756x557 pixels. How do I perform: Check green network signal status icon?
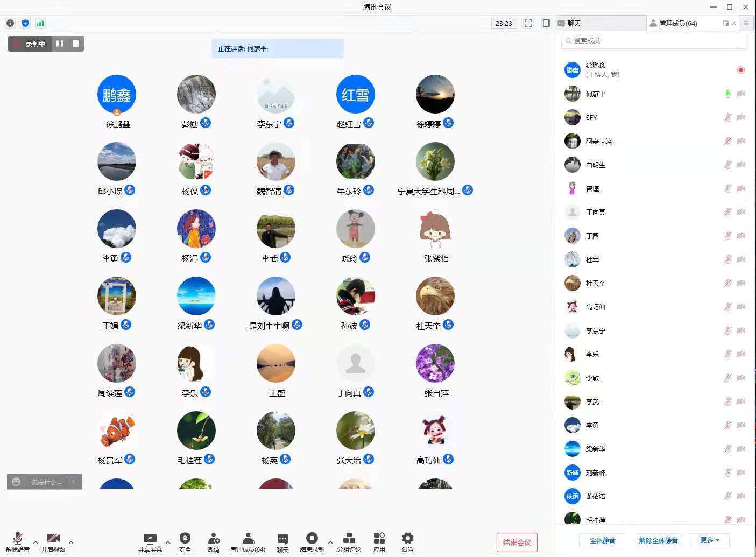click(40, 23)
